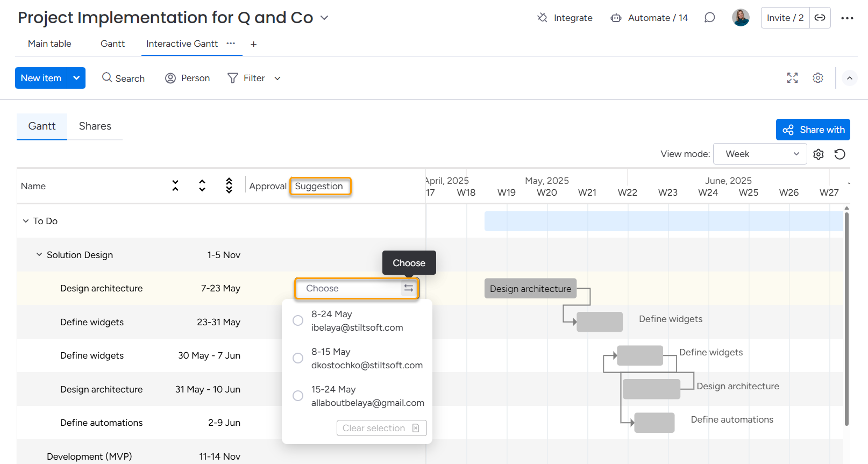Click the fullscreen expand icon

tap(792, 78)
